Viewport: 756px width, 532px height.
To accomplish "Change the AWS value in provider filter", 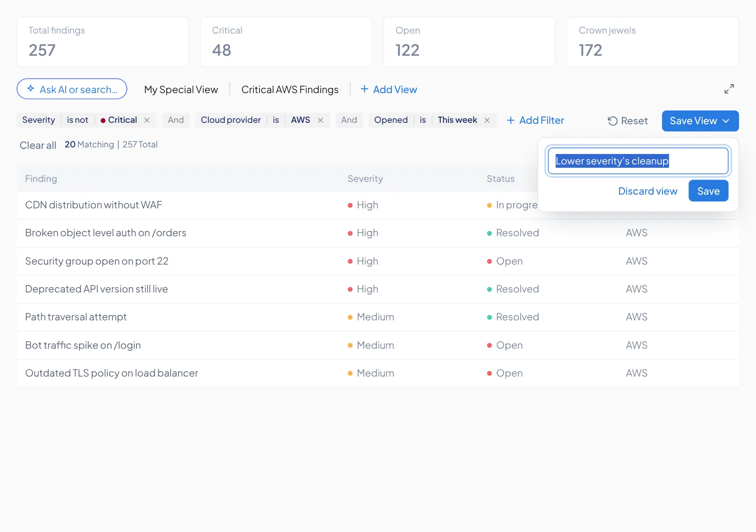I will click(x=301, y=120).
